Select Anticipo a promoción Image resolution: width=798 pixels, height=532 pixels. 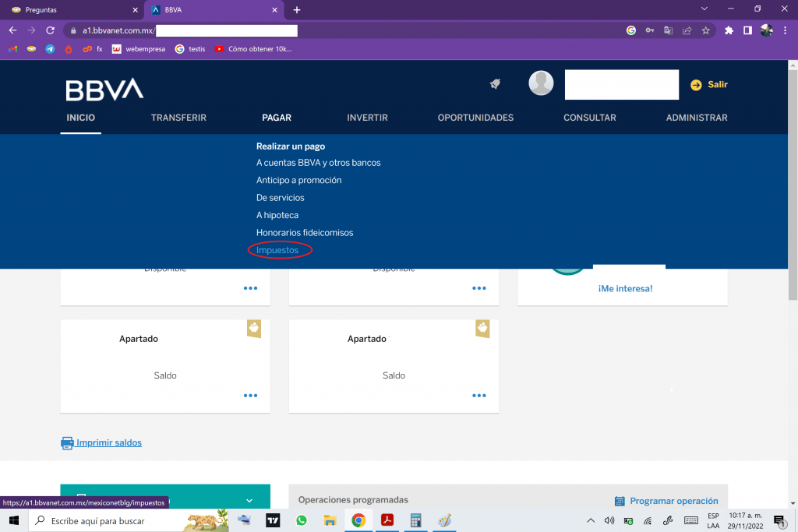(298, 180)
